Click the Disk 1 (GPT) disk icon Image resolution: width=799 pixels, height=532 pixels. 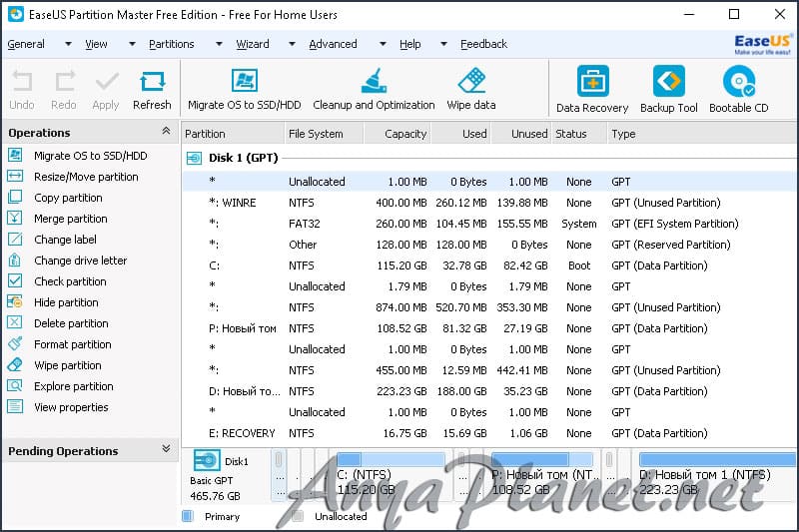[194, 159]
